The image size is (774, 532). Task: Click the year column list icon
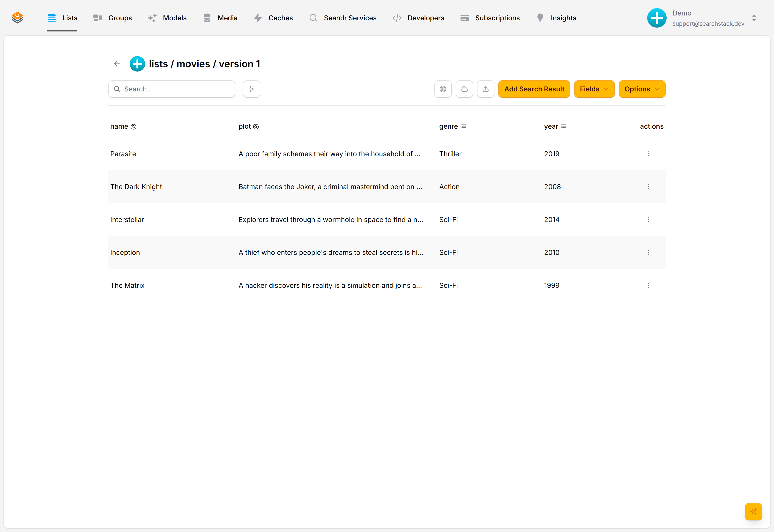point(563,126)
